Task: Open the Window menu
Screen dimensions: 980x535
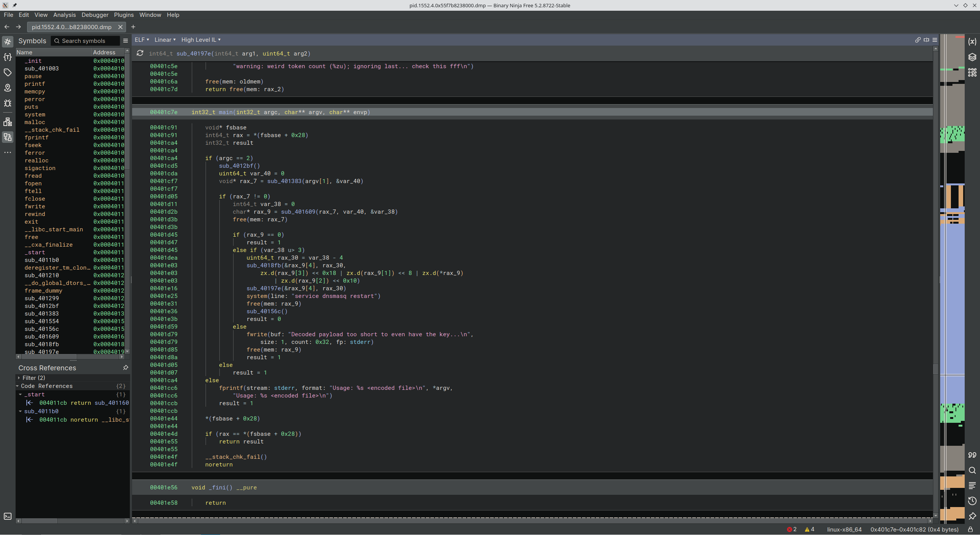Action: point(150,15)
